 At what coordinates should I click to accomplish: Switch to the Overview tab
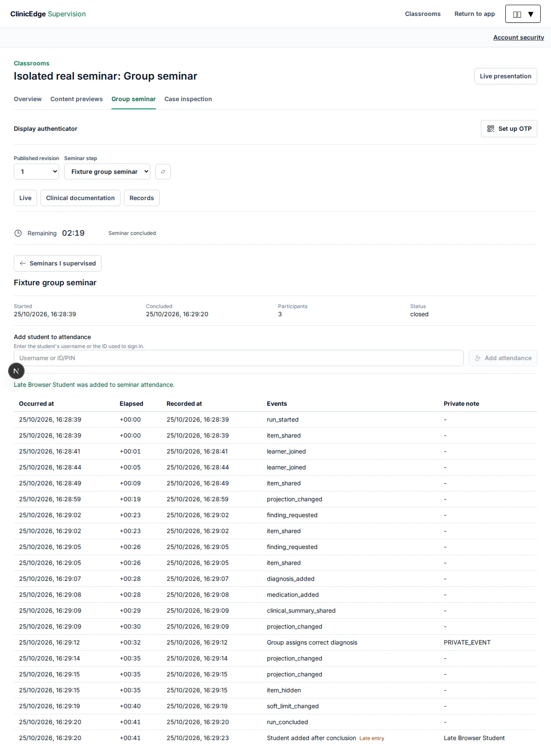(28, 99)
